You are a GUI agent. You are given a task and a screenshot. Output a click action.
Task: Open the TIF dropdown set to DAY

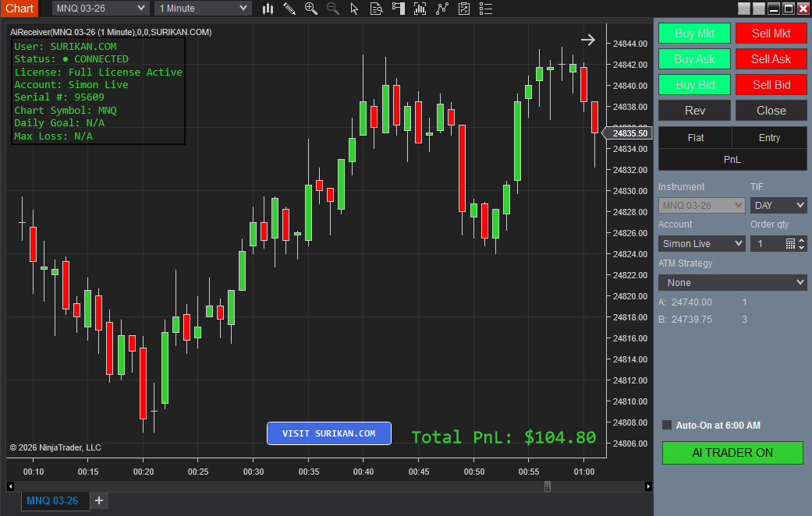(x=778, y=205)
